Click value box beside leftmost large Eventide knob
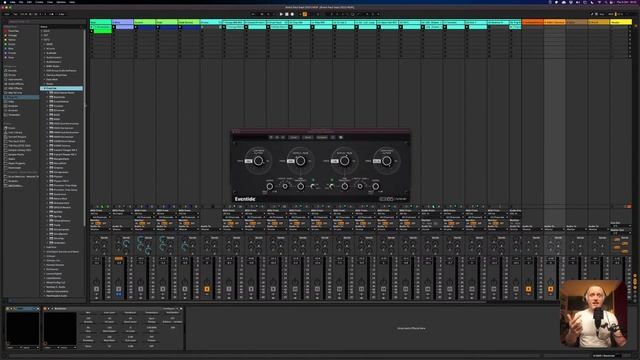Screen dimensions: 640x360 pos(248,161)
